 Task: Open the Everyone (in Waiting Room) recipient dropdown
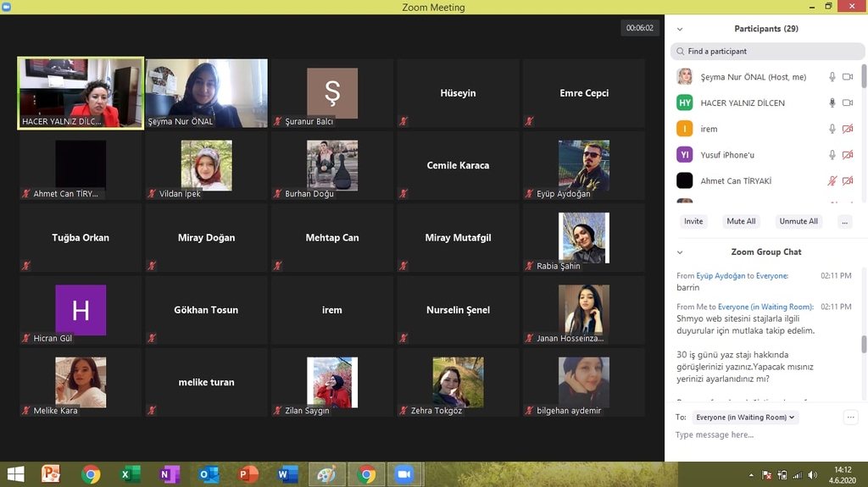(x=745, y=418)
